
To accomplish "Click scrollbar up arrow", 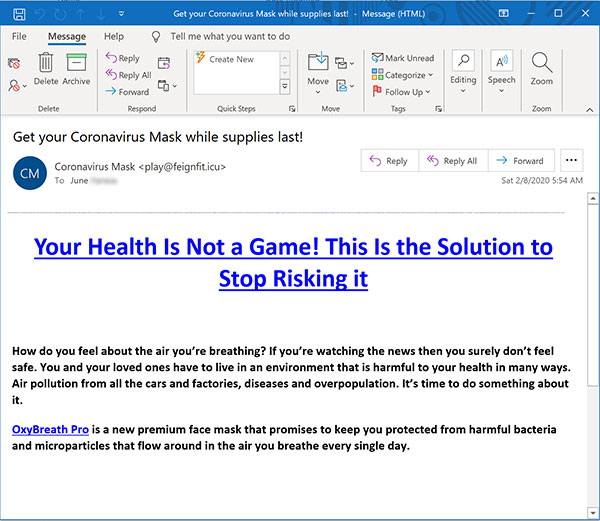I will (593, 199).
